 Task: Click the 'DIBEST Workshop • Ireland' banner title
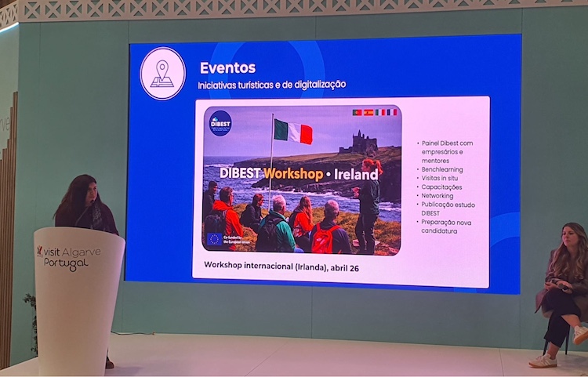pos(299,174)
